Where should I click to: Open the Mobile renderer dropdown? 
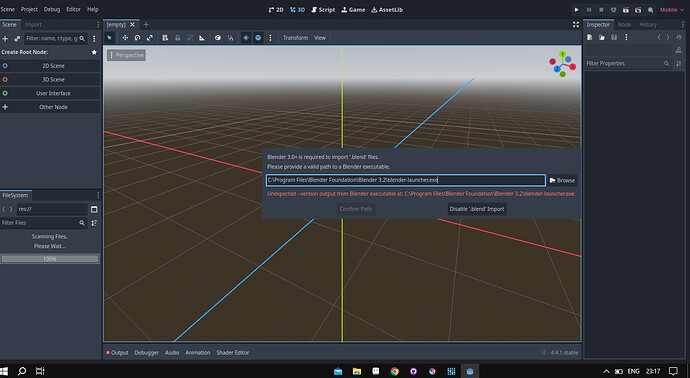click(x=672, y=10)
